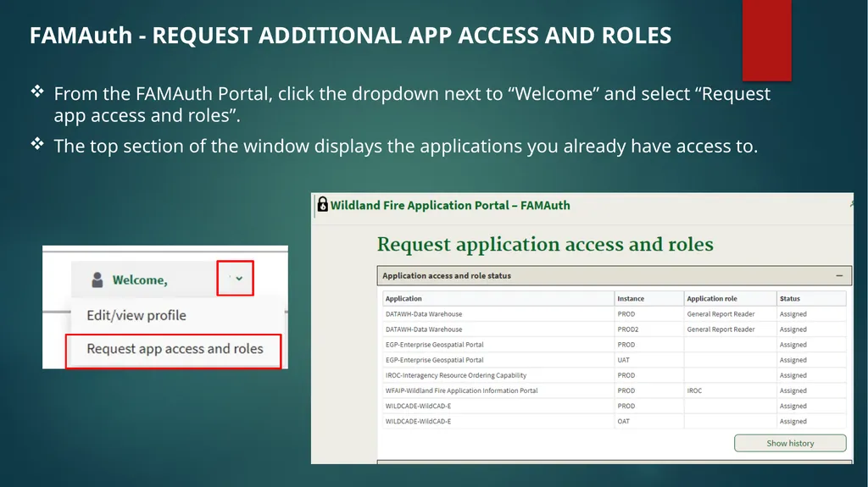The height and width of the screenshot is (487, 868).
Task: Select the Edit/view profile menu entry
Action: pyautogui.click(x=136, y=315)
